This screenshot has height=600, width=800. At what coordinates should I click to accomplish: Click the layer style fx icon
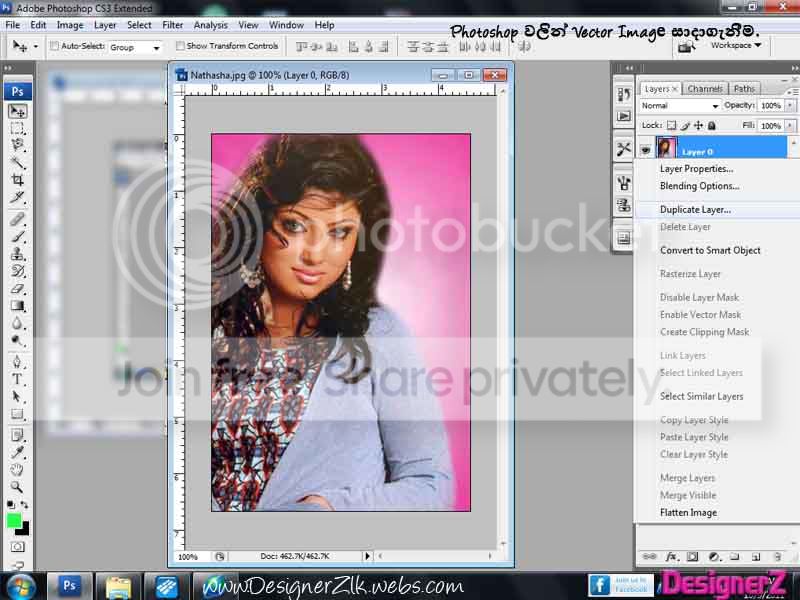(671, 556)
